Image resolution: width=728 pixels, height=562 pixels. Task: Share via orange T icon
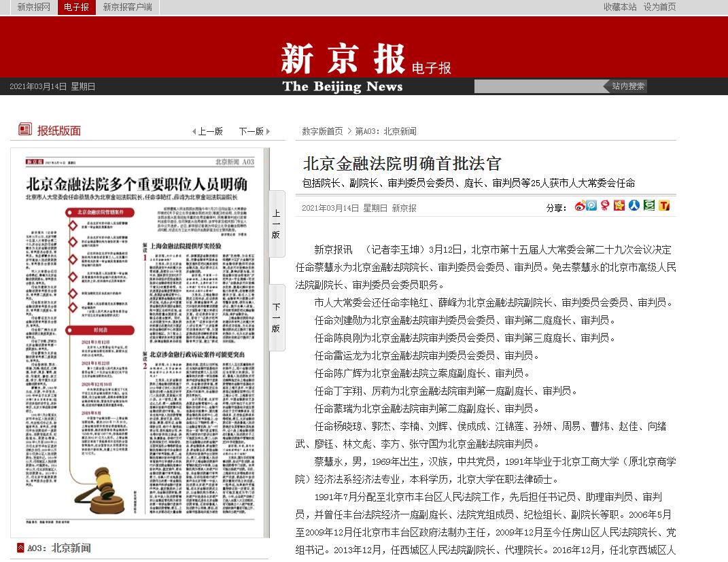[664, 206]
